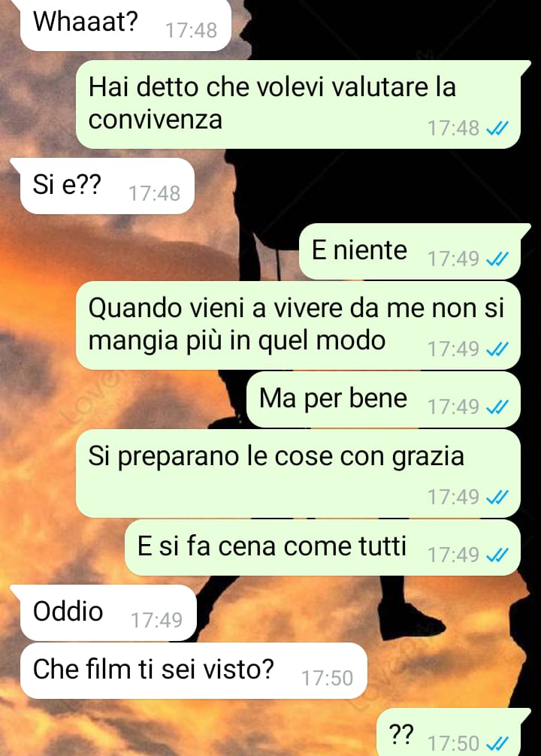
Task: Tap the "Si preparano le cose con grazia" message
Action: click(298, 473)
